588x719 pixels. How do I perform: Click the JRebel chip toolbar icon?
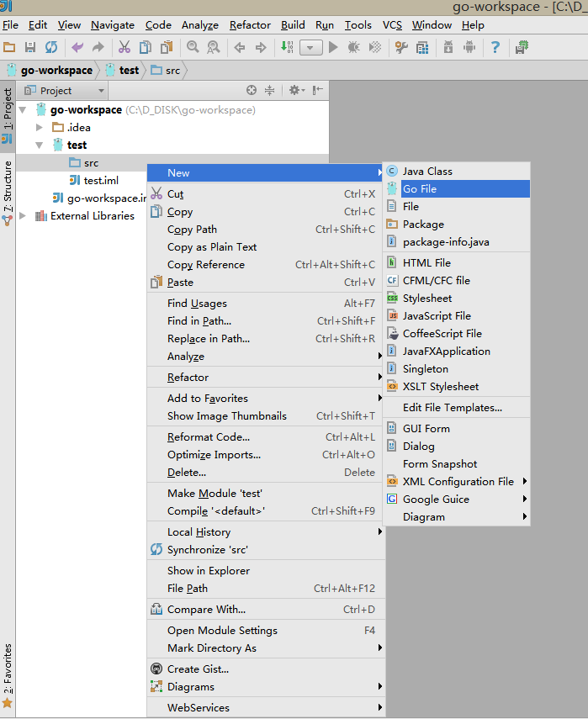pyautogui.click(x=522, y=47)
